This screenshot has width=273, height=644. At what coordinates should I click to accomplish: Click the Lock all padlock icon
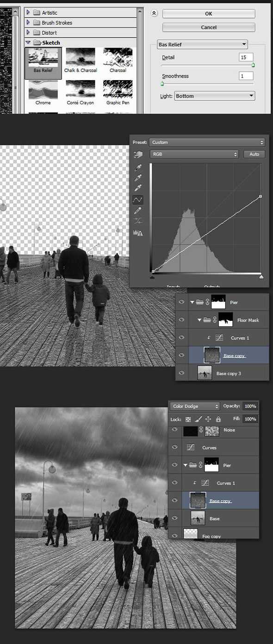tap(218, 419)
